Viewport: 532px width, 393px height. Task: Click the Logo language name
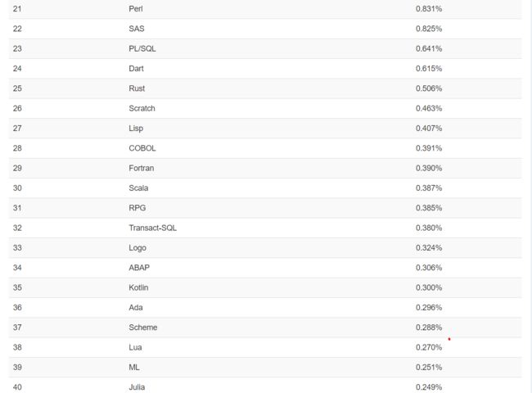(138, 248)
